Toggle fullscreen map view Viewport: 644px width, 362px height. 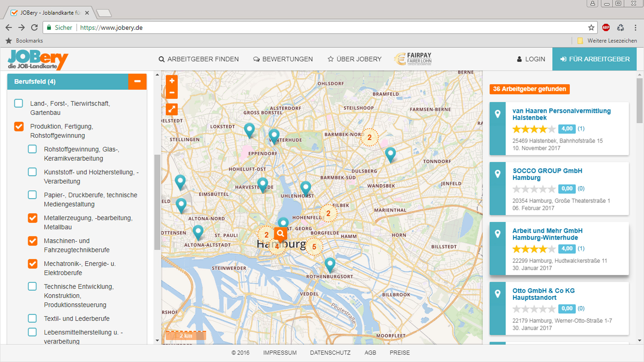[172, 109]
